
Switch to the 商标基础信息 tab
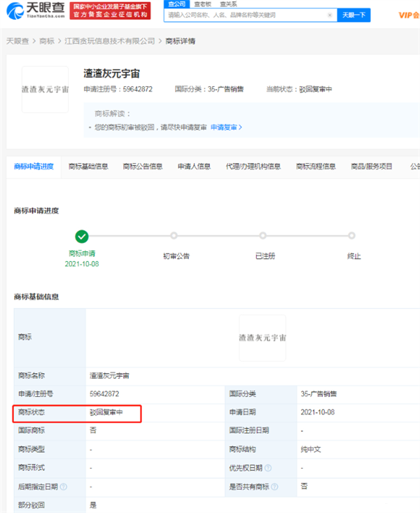tap(88, 167)
